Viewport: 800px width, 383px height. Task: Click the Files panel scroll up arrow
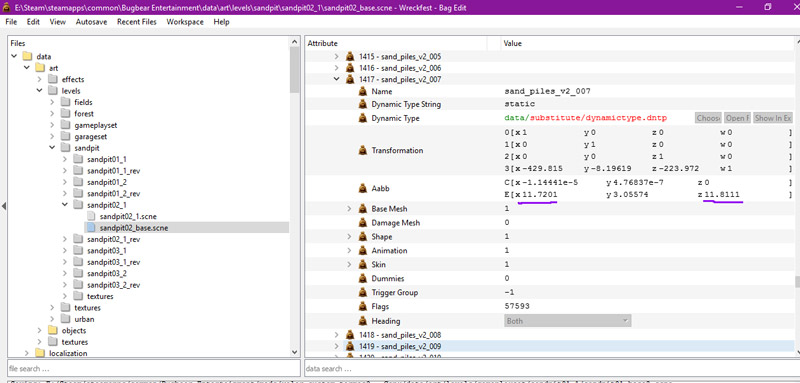(x=294, y=43)
